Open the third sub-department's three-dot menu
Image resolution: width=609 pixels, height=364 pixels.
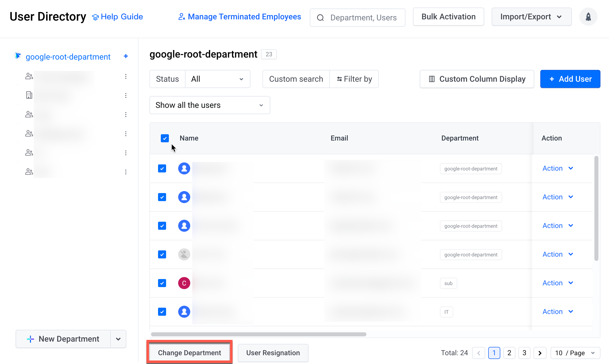pos(126,115)
